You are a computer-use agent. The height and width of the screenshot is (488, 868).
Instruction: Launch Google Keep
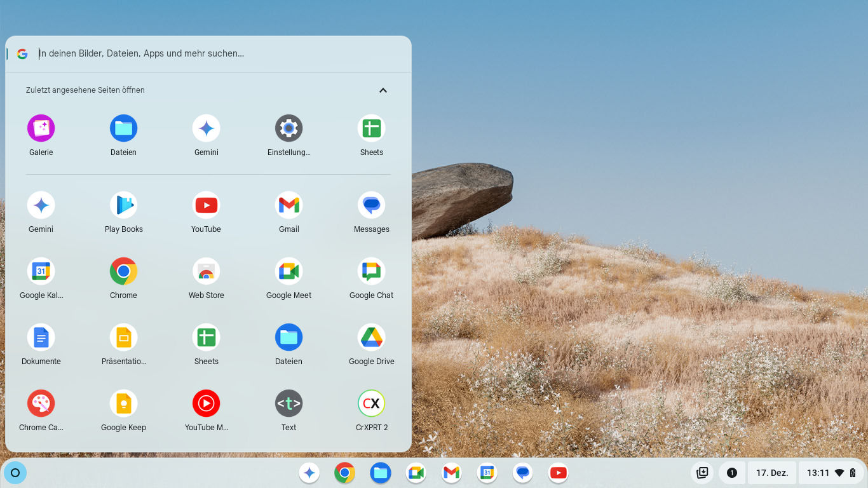point(123,403)
